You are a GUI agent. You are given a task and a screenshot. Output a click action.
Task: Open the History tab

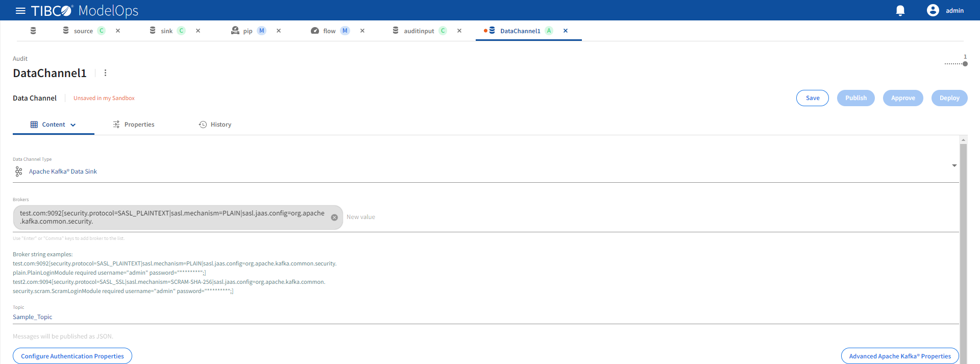click(x=215, y=125)
